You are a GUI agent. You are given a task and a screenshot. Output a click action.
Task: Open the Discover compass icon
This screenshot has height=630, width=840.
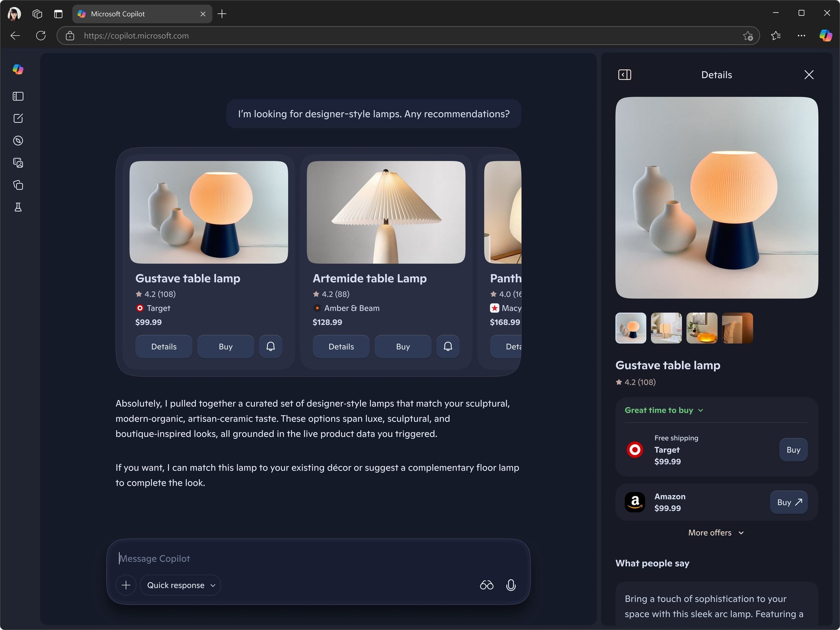coord(18,141)
